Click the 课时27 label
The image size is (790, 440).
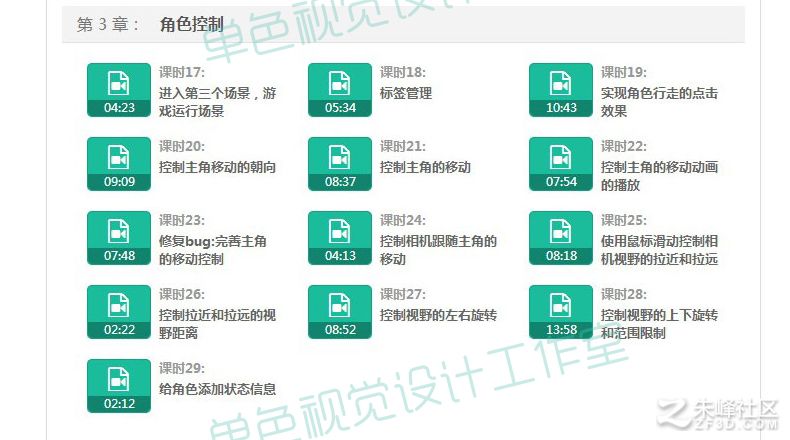(403, 295)
